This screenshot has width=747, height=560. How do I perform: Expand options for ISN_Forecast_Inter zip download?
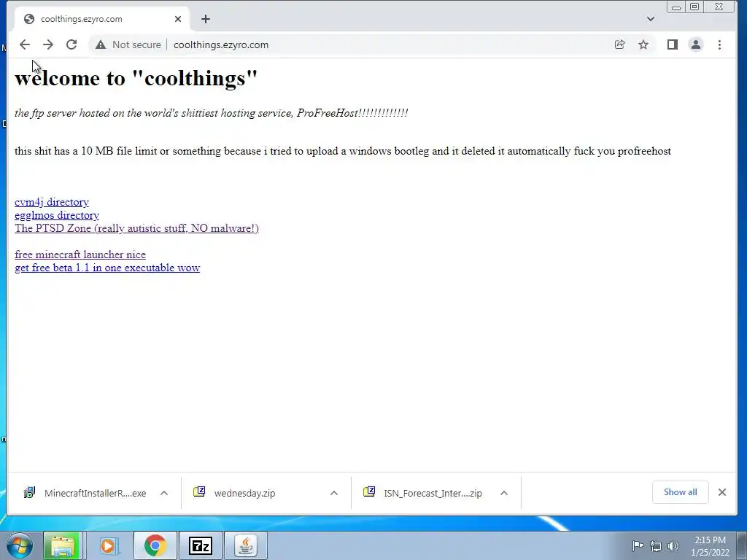504,493
